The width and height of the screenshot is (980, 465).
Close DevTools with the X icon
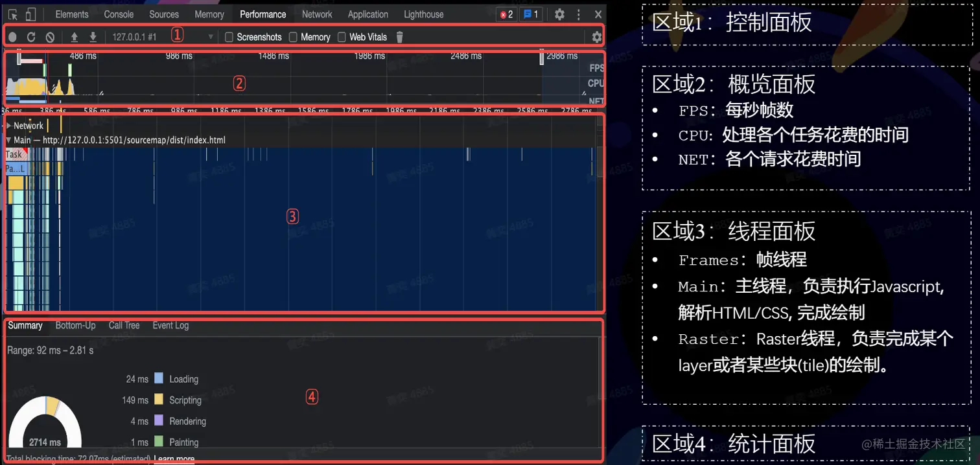[598, 14]
